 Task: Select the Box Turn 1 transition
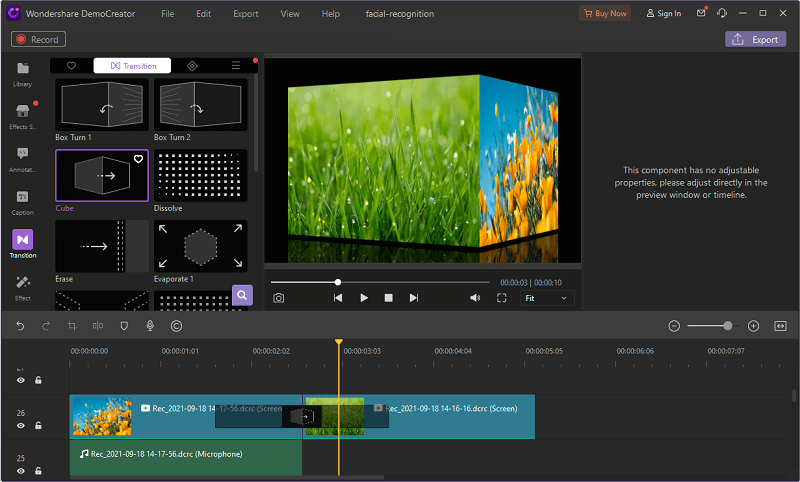(102, 105)
